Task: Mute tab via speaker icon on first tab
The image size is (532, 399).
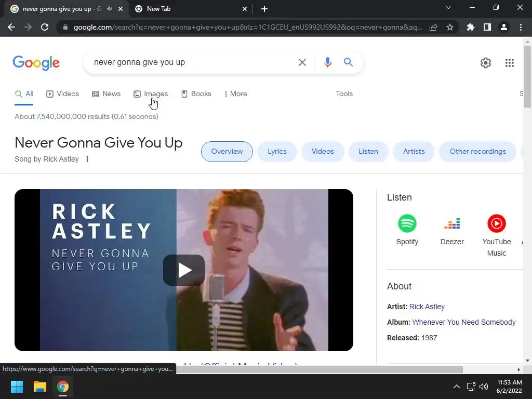Action: [109, 9]
